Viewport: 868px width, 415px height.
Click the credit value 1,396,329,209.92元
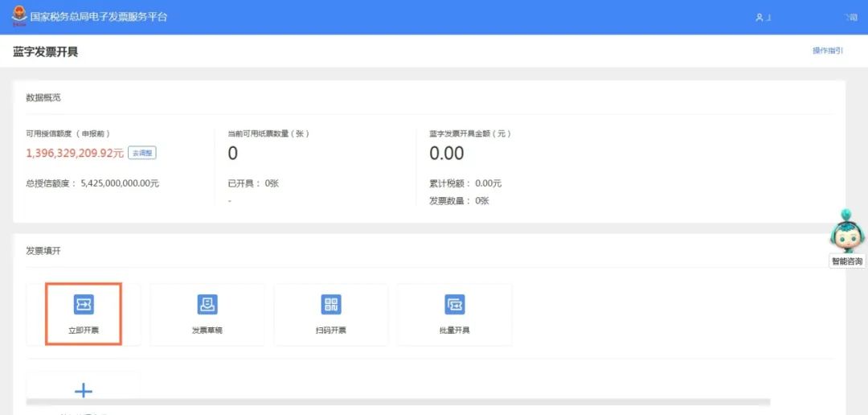[x=75, y=154]
